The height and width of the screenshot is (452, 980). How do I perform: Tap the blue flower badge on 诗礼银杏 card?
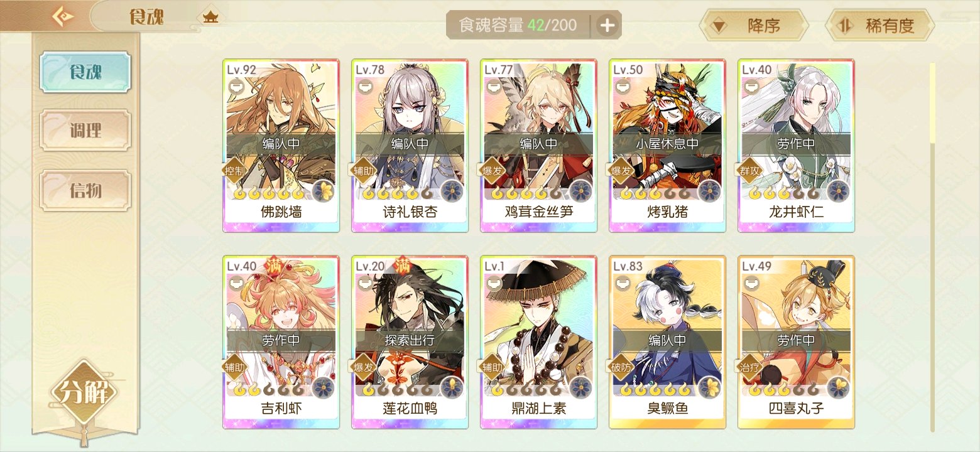452,191
